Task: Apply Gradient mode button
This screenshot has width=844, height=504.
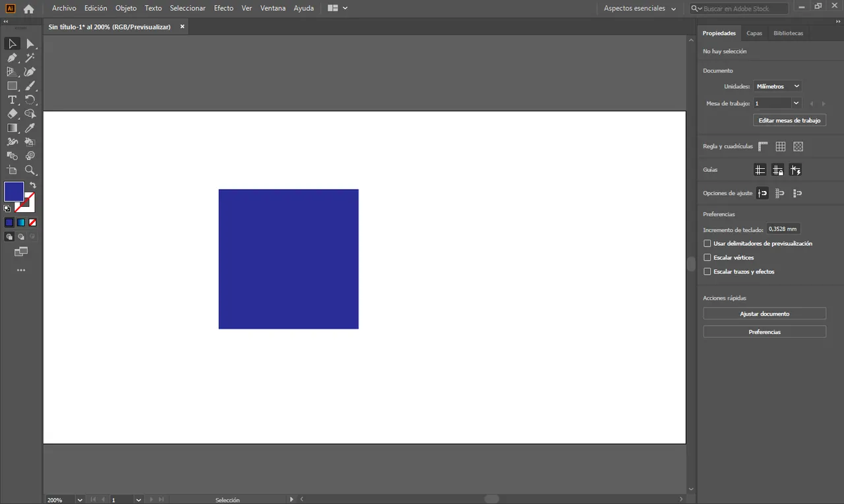Action: pyautogui.click(x=21, y=223)
